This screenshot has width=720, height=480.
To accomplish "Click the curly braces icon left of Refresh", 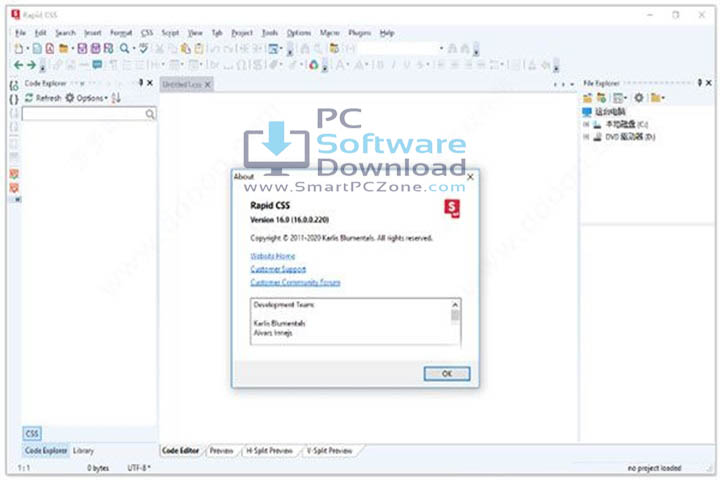I will pos(14,99).
